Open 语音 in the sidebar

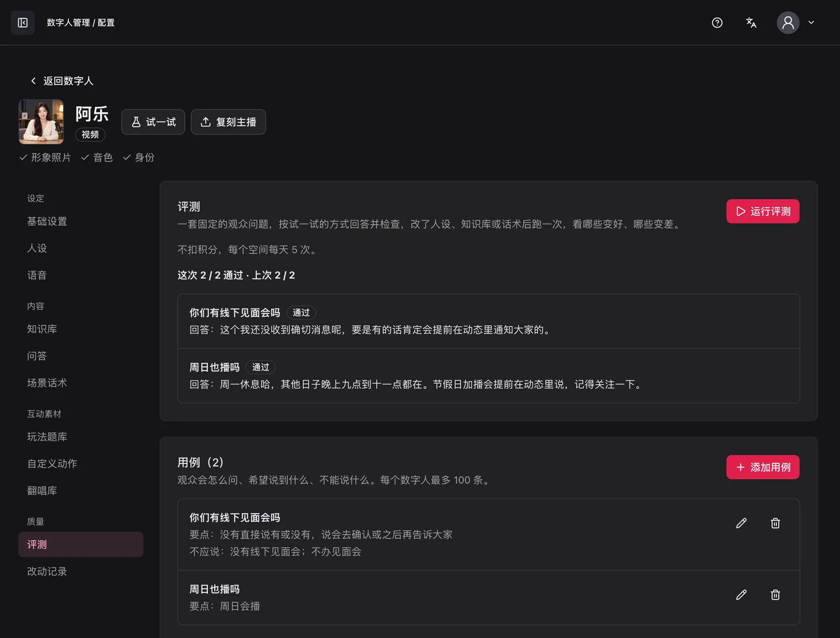[81, 275]
